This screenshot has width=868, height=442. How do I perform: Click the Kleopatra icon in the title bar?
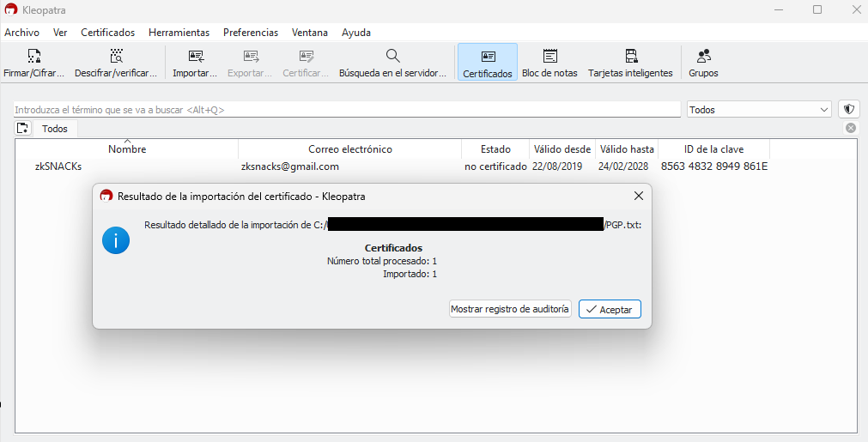coord(10,9)
